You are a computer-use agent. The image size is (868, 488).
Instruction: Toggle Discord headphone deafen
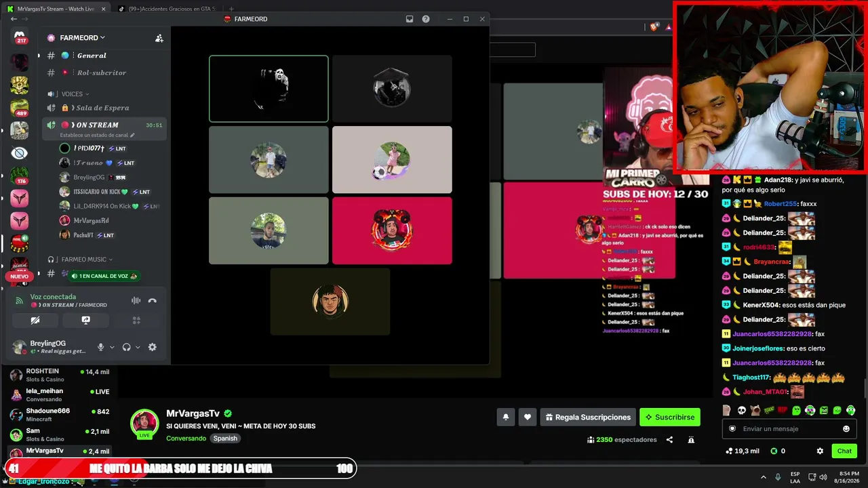pyautogui.click(x=126, y=347)
